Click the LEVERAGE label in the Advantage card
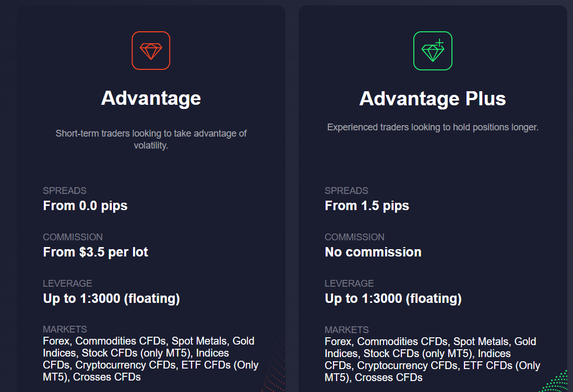 [x=67, y=284]
